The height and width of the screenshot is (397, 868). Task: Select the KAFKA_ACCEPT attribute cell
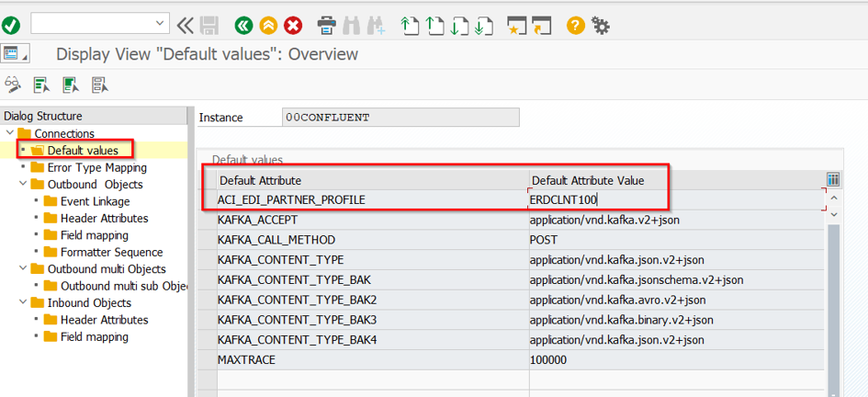click(373, 220)
